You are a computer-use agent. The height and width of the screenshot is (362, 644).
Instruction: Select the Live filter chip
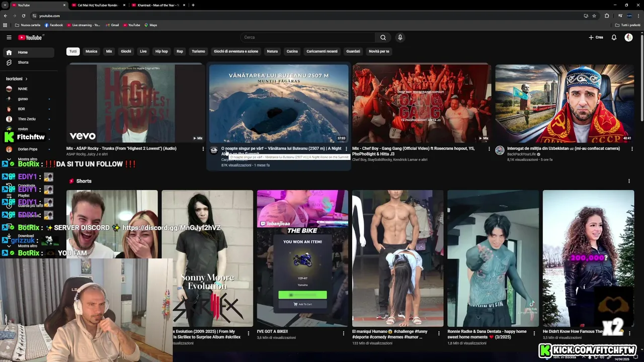pos(143,51)
